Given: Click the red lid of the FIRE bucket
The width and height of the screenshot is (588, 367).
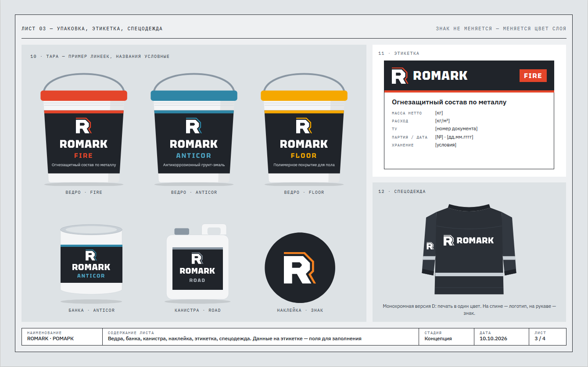Looking at the screenshot, I should pyautogui.click(x=84, y=96).
